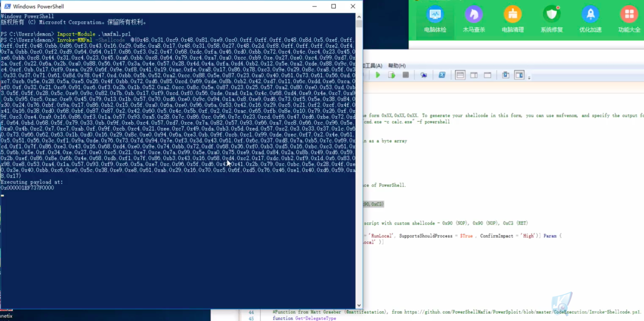
Task: Click Start PowerShell.exe icon in ISE toolbar
Action: tap(442, 75)
